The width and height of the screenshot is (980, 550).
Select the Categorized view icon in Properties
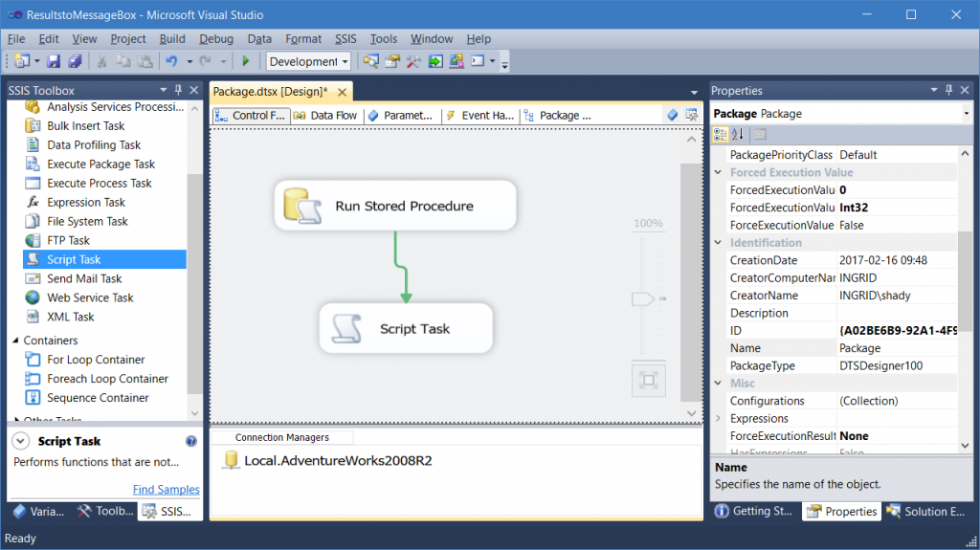point(720,134)
